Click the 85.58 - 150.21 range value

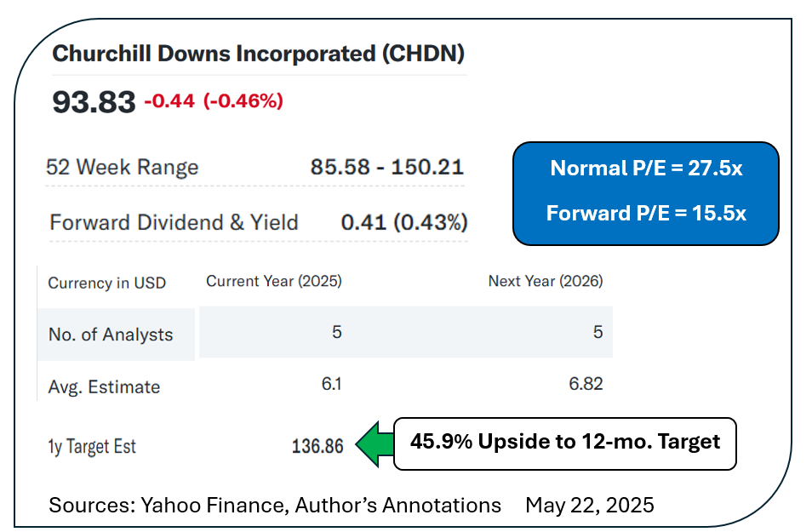[x=387, y=167]
